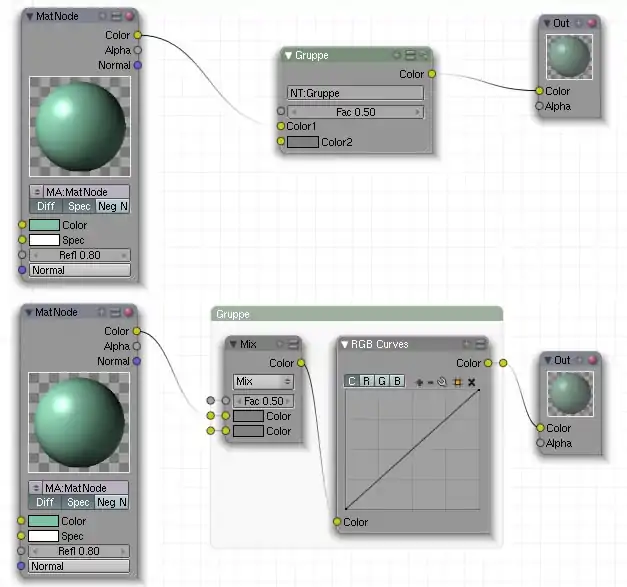This screenshot has width=627, height=587.
Task: Click options bars icon on RGB Curves header
Action: pyautogui.click(x=481, y=344)
